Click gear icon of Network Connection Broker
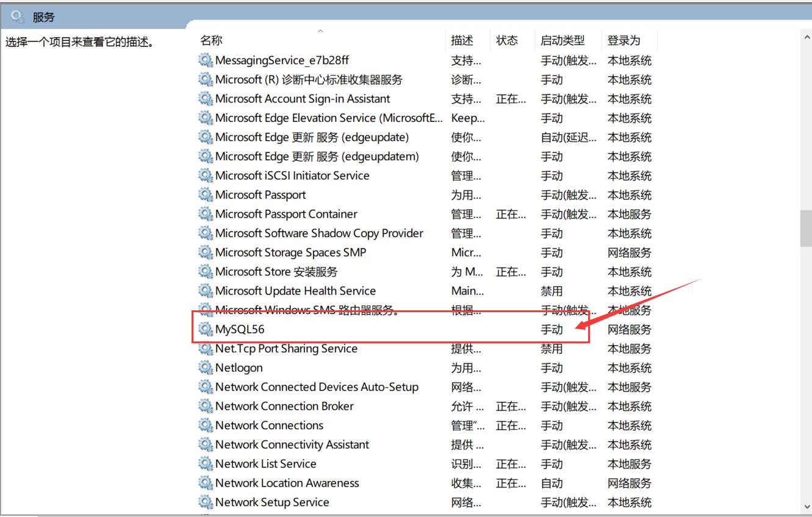The width and height of the screenshot is (812, 517). [206, 406]
